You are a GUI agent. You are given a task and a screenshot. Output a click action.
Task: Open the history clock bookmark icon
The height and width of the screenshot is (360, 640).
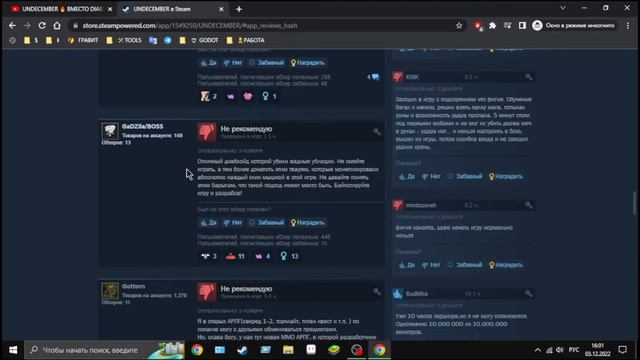pyautogui.click(x=12, y=40)
